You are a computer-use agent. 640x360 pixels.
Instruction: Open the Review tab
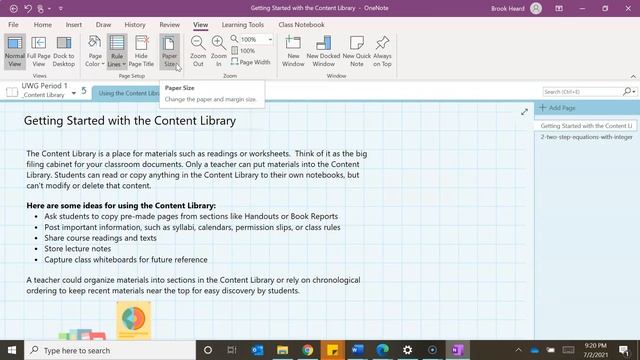pyautogui.click(x=169, y=24)
